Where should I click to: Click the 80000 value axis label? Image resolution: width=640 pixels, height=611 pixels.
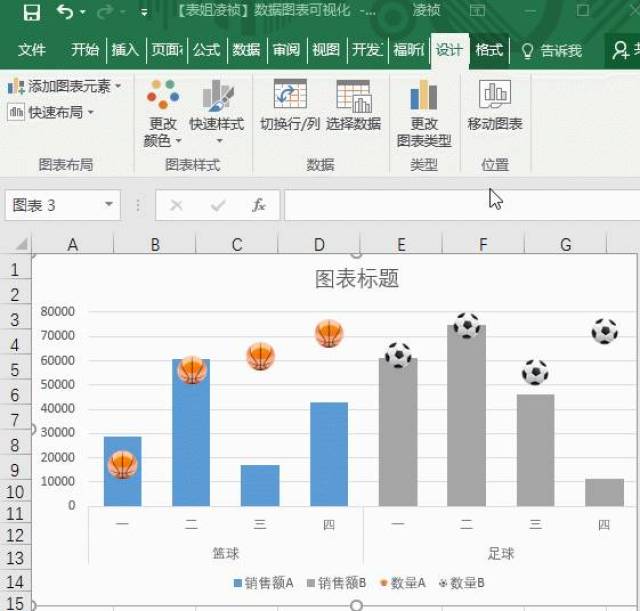click(x=58, y=311)
